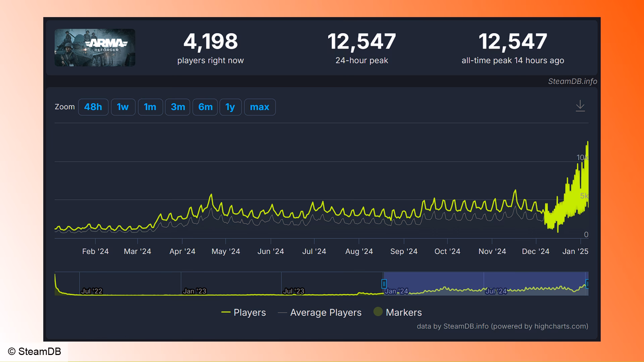Click the Dec '24 axis label

point(536,251)
